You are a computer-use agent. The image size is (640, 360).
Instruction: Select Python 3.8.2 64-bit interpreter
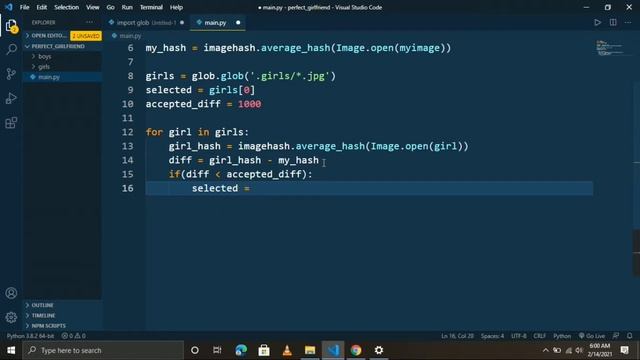click(x=30, y=336)
